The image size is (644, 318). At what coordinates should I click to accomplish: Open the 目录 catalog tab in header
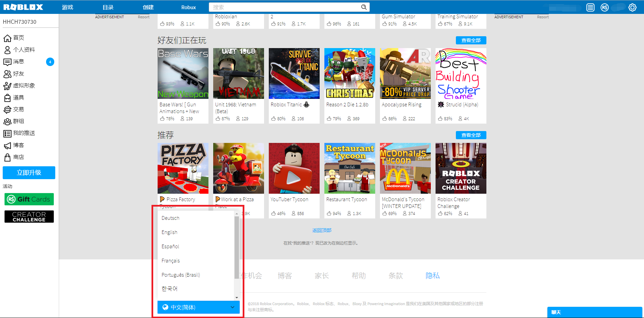108,7
